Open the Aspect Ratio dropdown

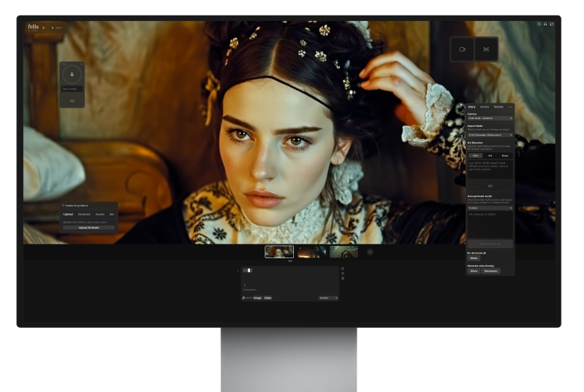pos(490,135)
